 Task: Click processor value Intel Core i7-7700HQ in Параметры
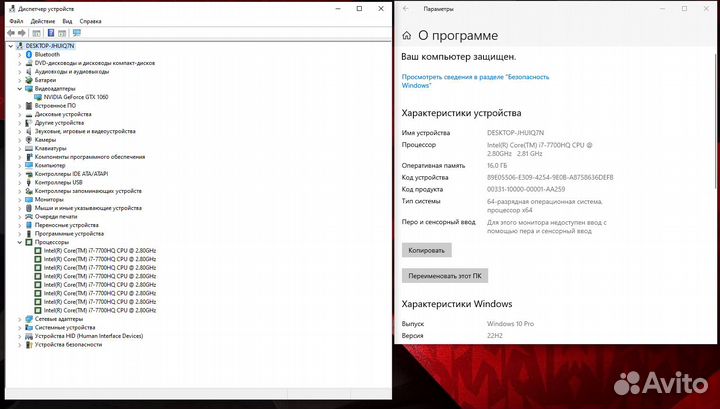click(x=540, y=149)
